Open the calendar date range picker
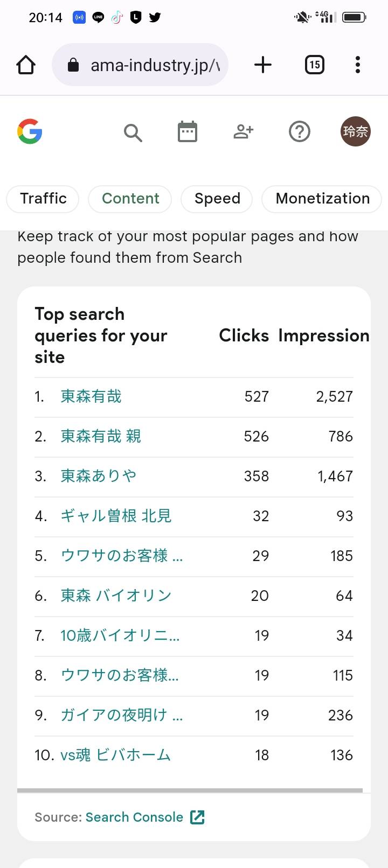Image resolution: width=388 pixels, height=868 pixels. [x=188, y=132]
